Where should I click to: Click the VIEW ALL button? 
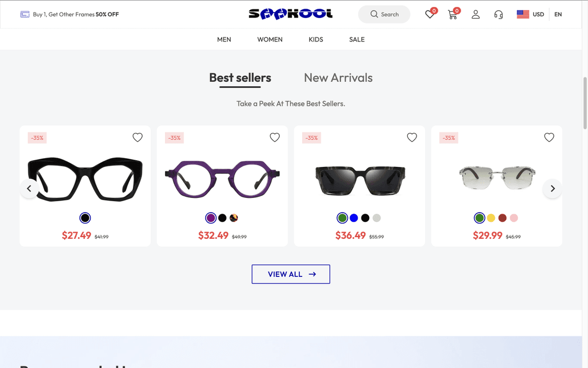click(290, 274)
